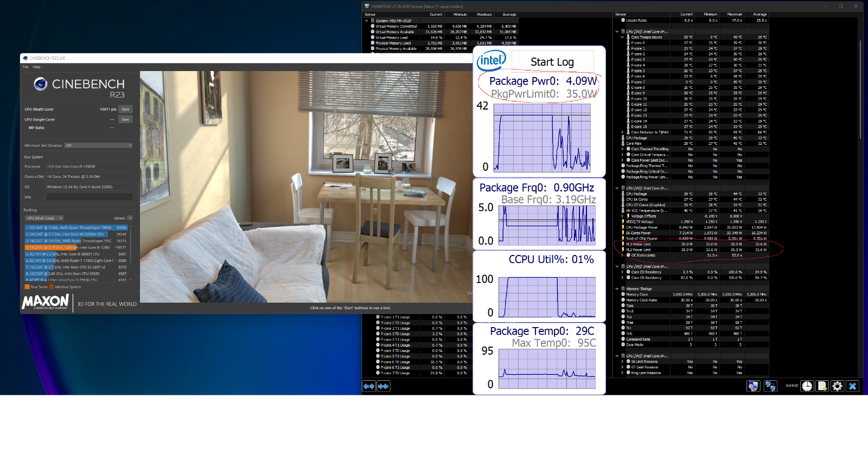Open Details dropdown arrow in Ranking

coord(130,218)
